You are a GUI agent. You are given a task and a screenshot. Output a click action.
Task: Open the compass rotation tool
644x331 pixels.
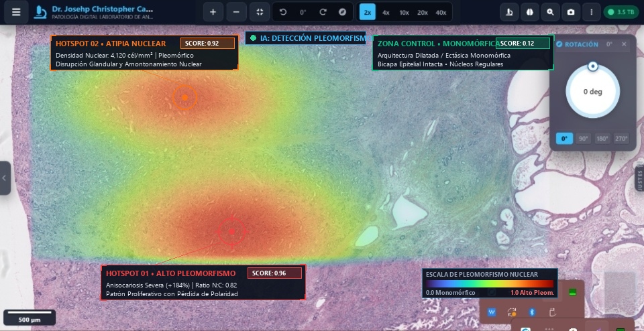[342, 12]
